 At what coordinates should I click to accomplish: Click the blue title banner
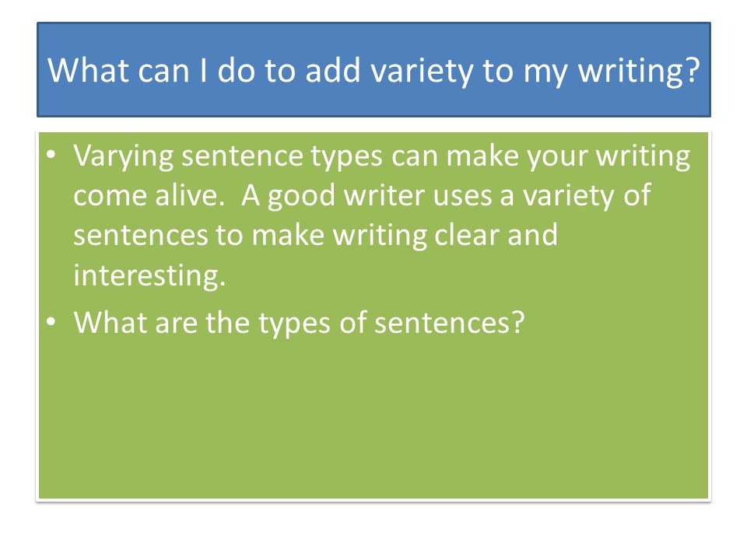tap(373, 69)
